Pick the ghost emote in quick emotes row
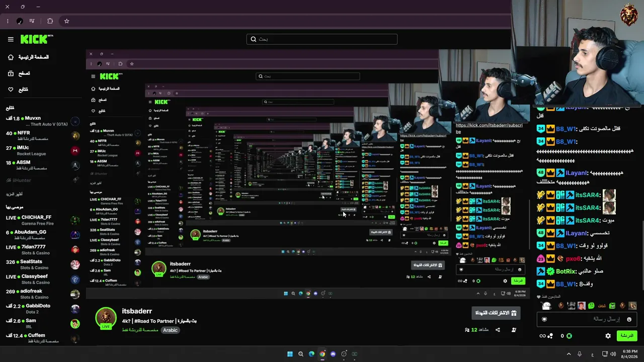 click(x=547, y=306)
